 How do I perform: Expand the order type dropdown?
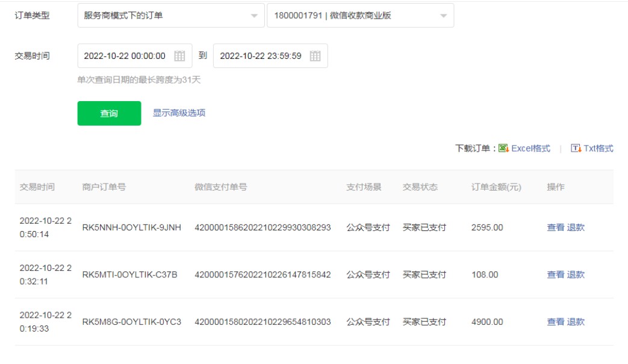pyautogui.click(x=170, y=16)
